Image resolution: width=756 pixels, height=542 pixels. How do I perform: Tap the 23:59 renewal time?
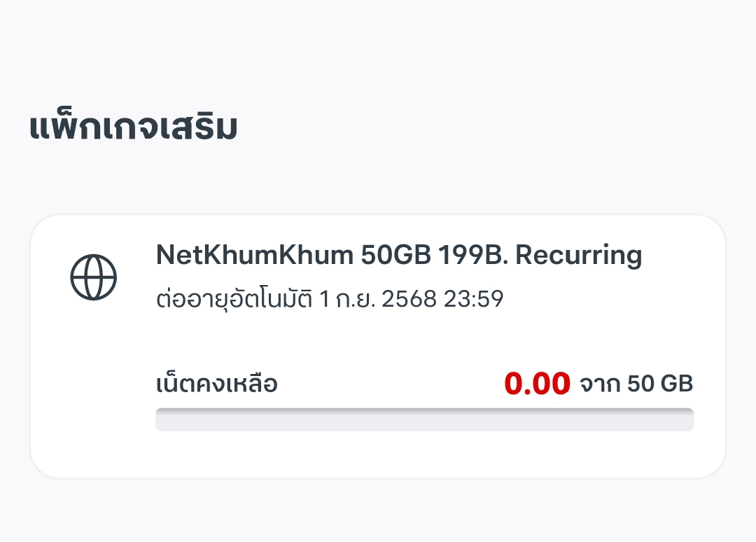(473, 299)
